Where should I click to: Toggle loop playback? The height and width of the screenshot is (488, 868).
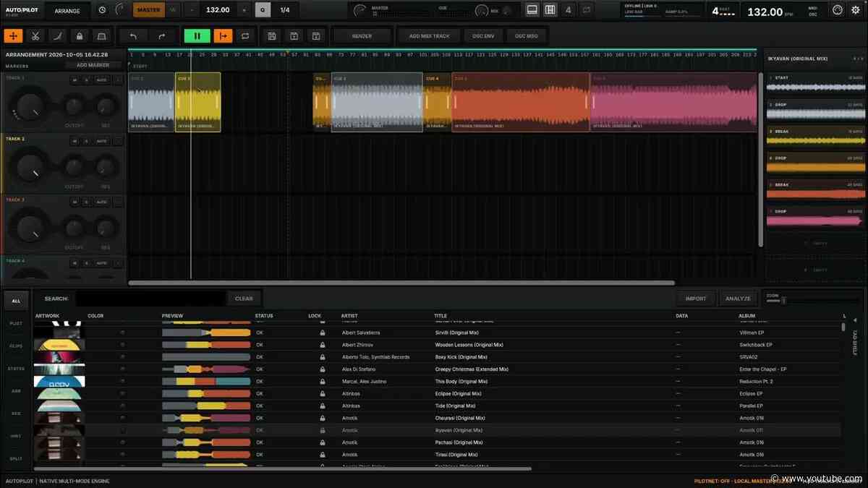(244, 36)
